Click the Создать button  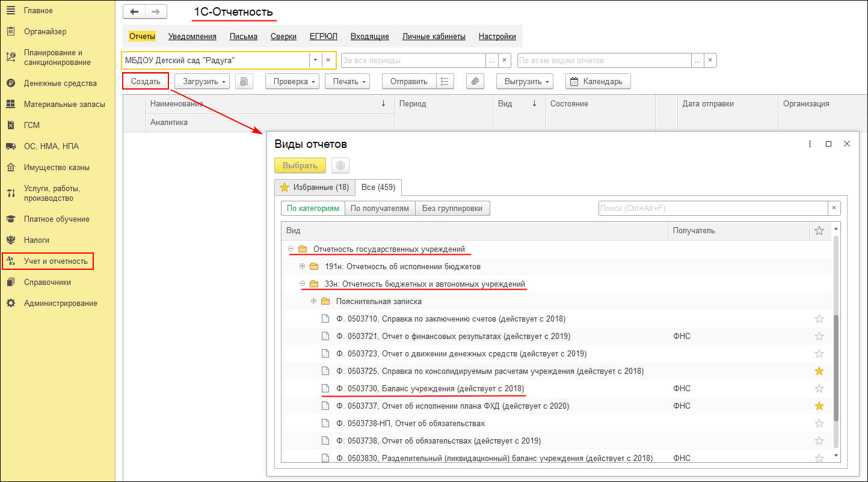[146, 81]
